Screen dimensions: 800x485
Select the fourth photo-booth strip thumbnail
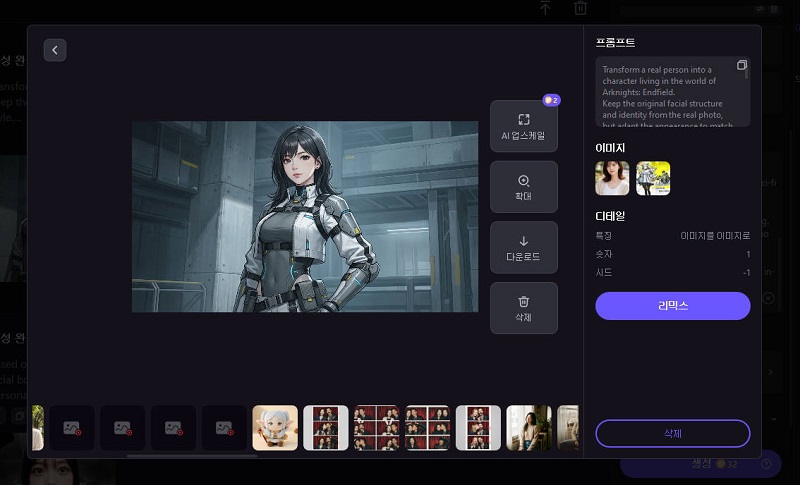click(478, 428)
